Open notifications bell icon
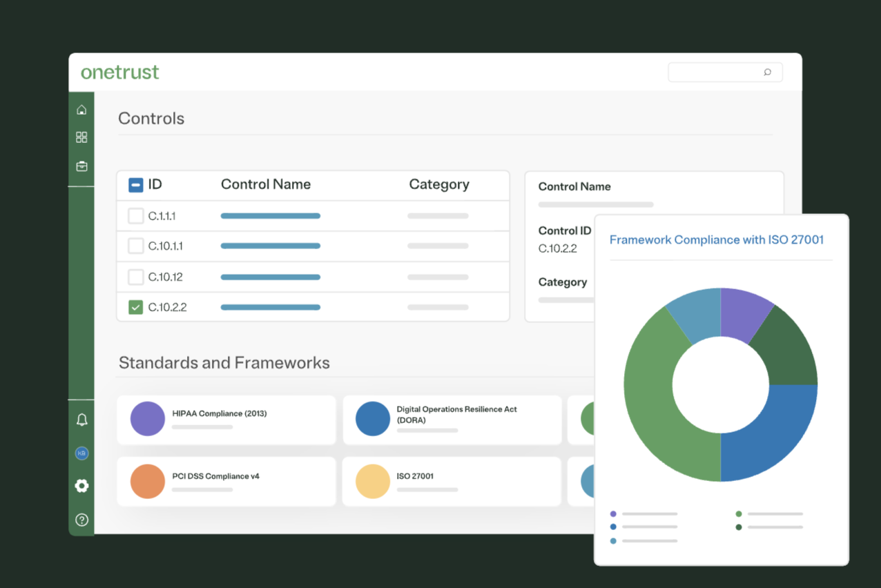The image size is (881, 588). 81,420
